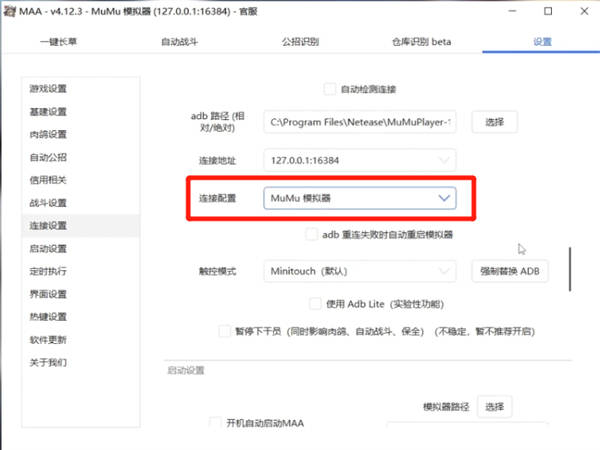The image size is (600, 450).
Task: Check the 使用 Adb Lite option
Action: [316, 304]
